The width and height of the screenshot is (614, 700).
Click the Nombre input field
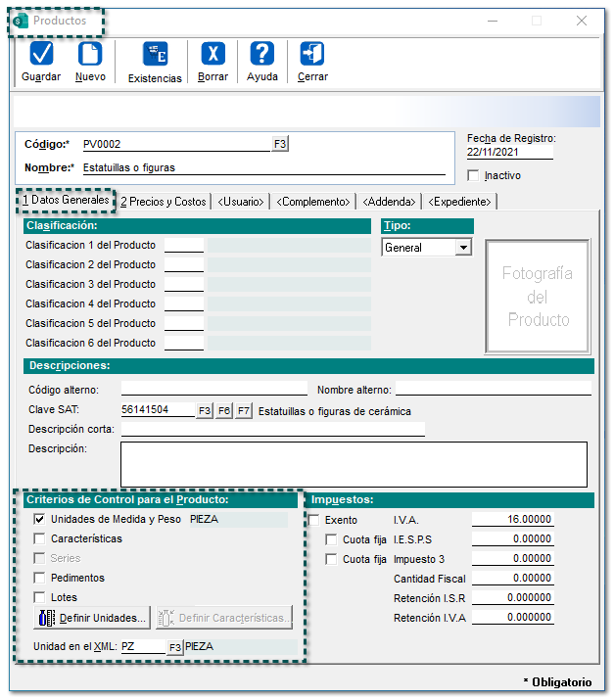[x=262, y=167]
